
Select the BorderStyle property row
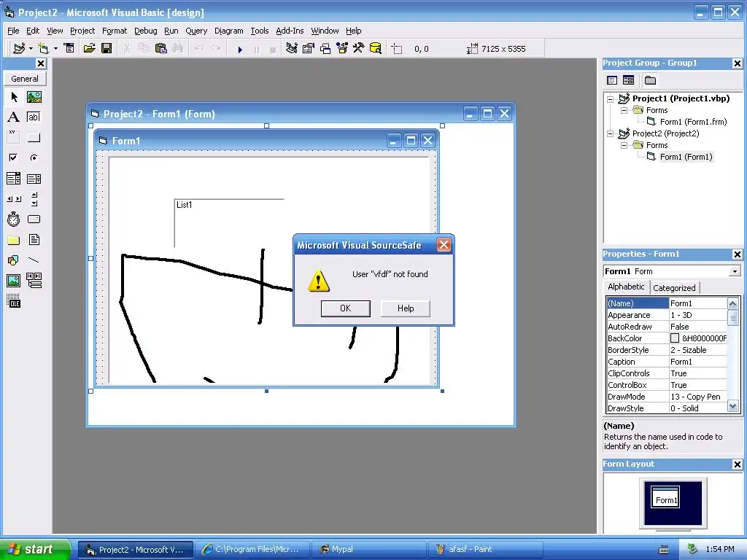pyautogui.click(x=667, y=350)
